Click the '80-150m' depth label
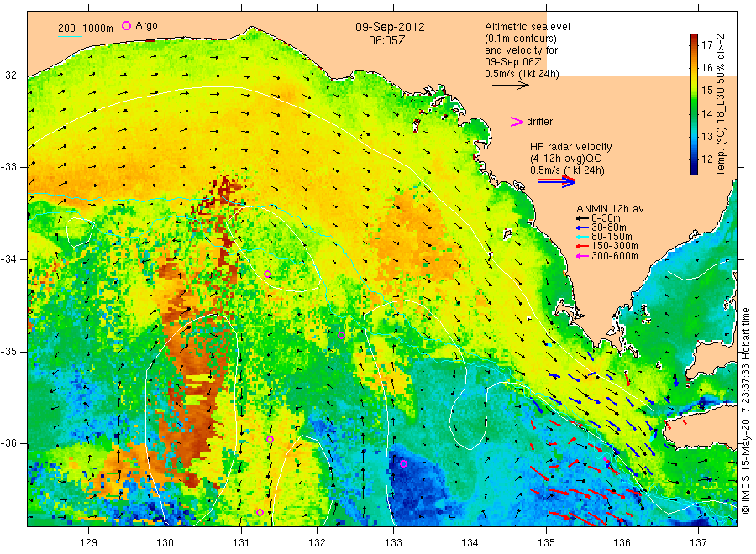 [x=612, y=237]
